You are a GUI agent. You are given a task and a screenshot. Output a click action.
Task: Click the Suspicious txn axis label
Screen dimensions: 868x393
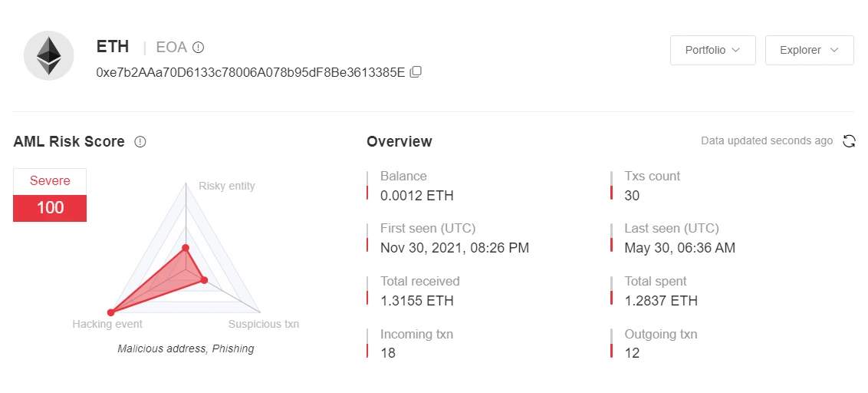point(264,324)
